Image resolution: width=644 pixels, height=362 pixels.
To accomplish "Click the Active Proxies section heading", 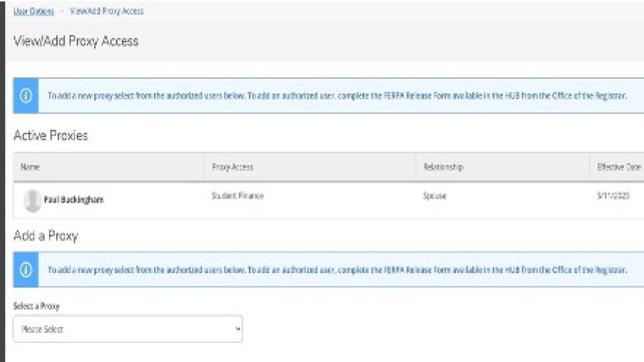I will point(51,135).
